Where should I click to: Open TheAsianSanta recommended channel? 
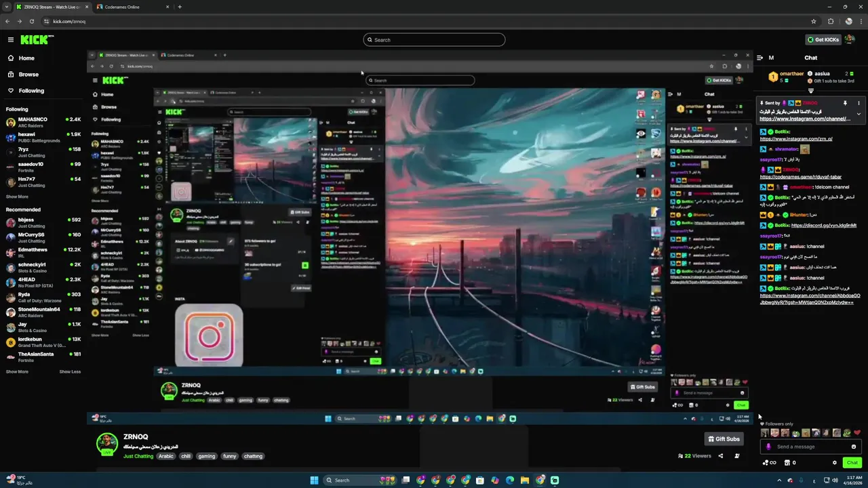43,357
